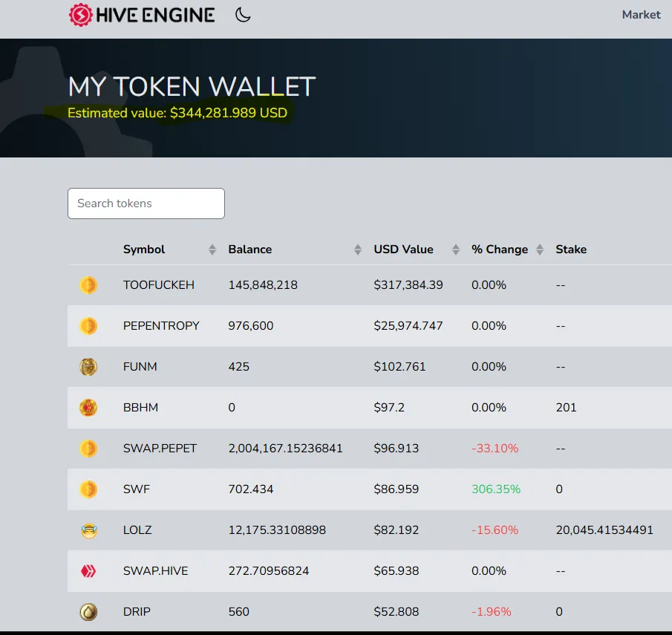Click the USD value $86.959
Screen dimensions: 672x635
[396, 489]
